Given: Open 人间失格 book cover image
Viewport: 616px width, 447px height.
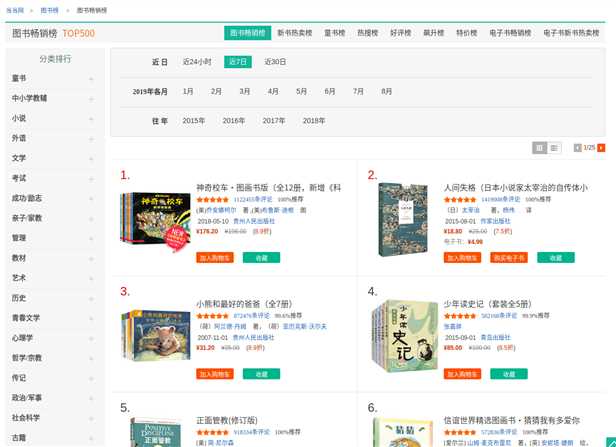Looking at the screenshot, I should tap(403, 220).
